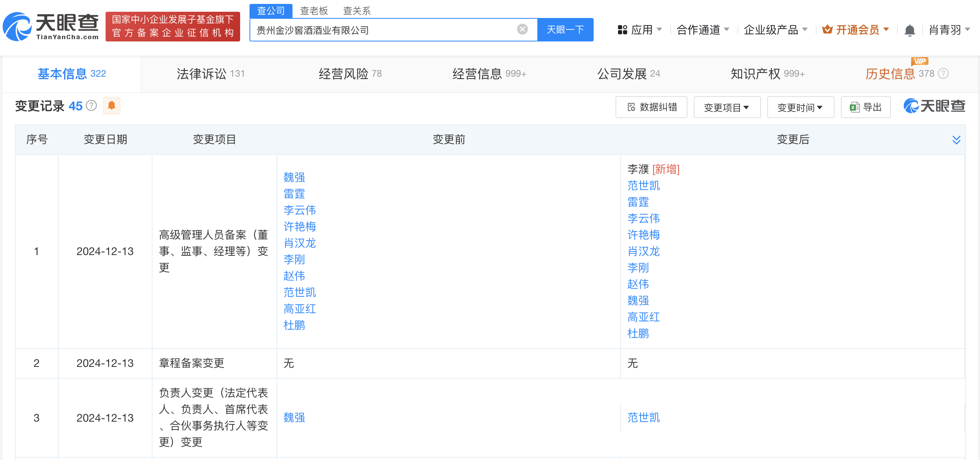The height and width of the screenshot is (460, 980).
Task: Open 赵伟 link in 变更后 column
Action: (638, 284)
